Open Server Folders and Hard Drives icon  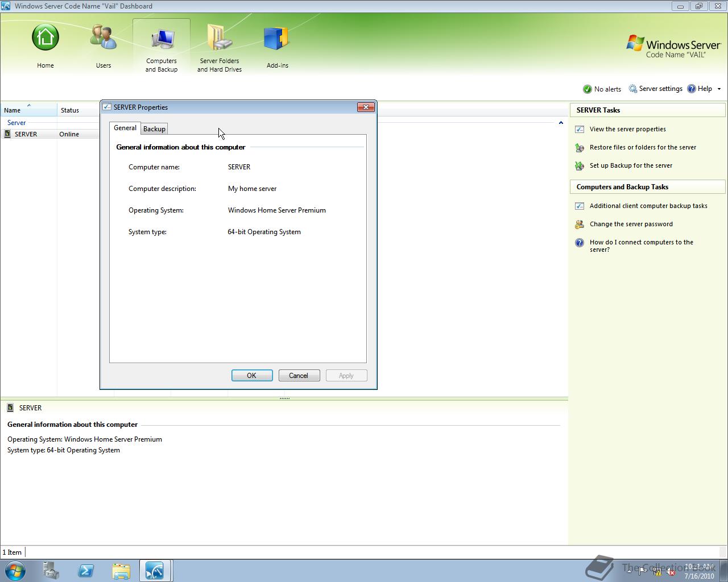click(220, 38)
